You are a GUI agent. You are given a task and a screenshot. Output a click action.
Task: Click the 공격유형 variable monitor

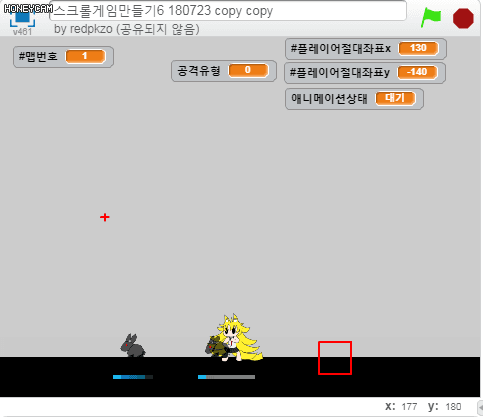pyautogui.click(x=224, y=71)
